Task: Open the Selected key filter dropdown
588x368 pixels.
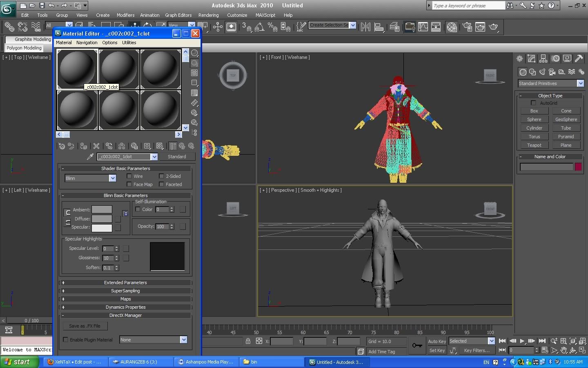Action: pos(491,341)
